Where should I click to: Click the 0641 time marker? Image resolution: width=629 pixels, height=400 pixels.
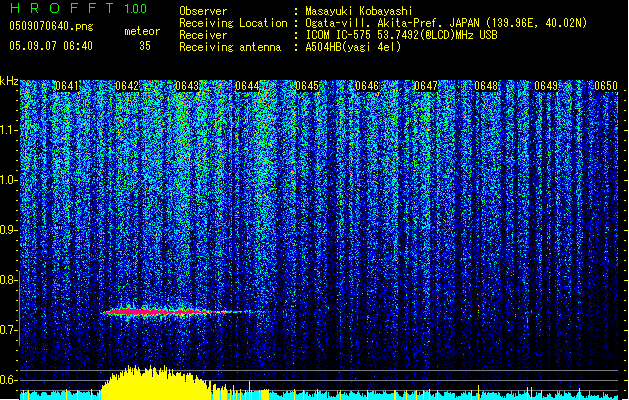[x=67, y=86]
